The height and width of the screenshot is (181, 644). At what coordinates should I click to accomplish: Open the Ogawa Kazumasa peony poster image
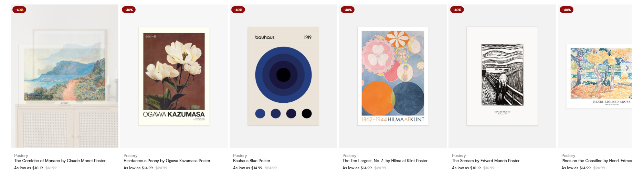174,76
